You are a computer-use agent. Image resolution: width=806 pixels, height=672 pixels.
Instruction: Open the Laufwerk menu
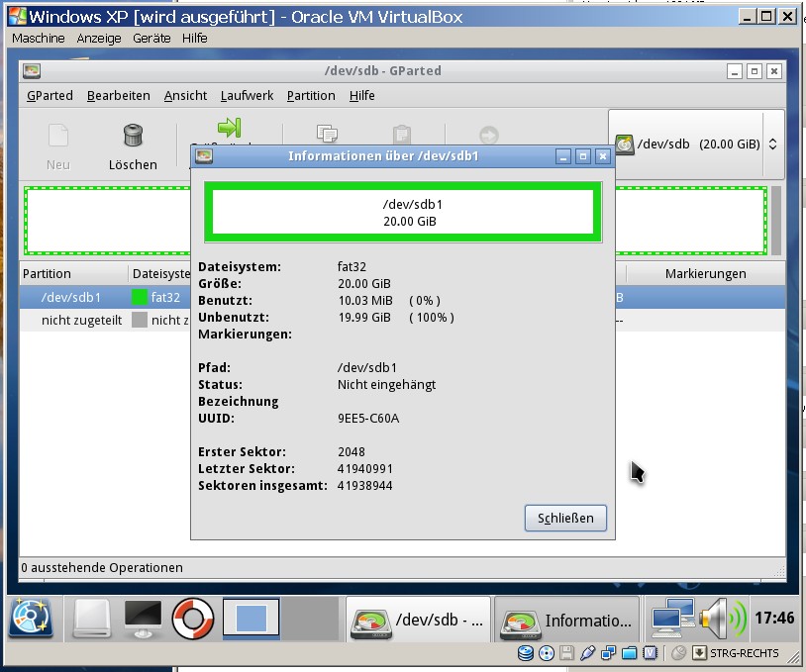click(248, 96)
